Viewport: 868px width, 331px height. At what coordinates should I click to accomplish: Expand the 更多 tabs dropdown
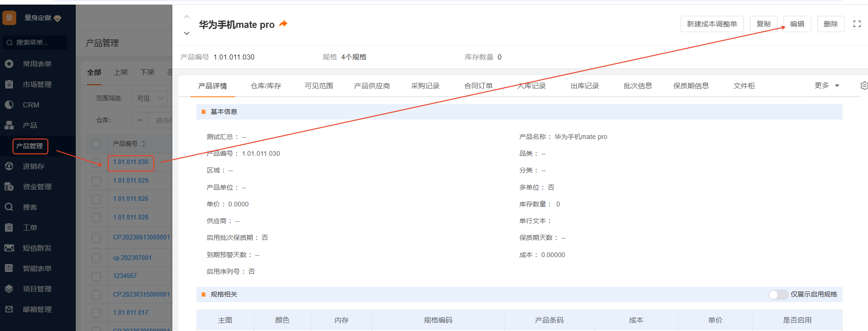(x=826, y=86)
